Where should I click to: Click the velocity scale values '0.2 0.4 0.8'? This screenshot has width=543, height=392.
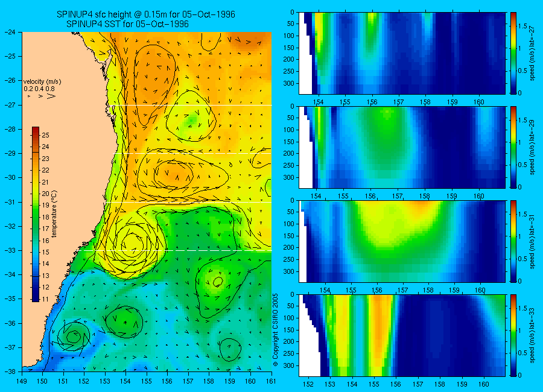coord(39,89)
